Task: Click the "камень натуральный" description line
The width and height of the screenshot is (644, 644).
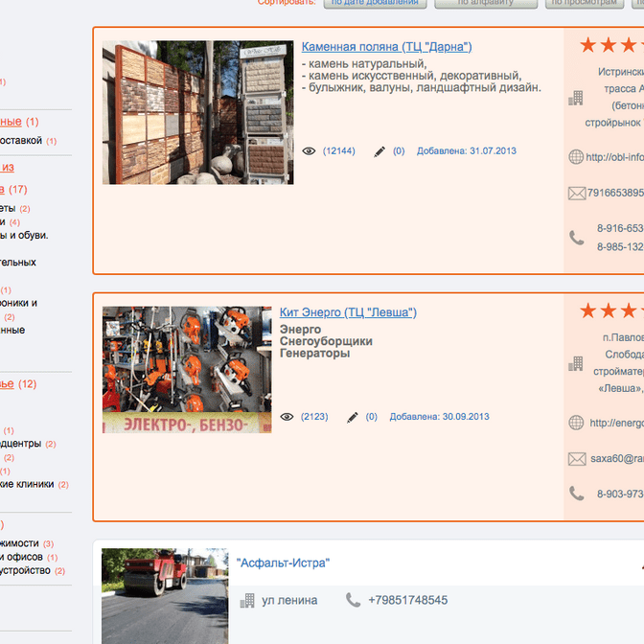Action: 364,64
